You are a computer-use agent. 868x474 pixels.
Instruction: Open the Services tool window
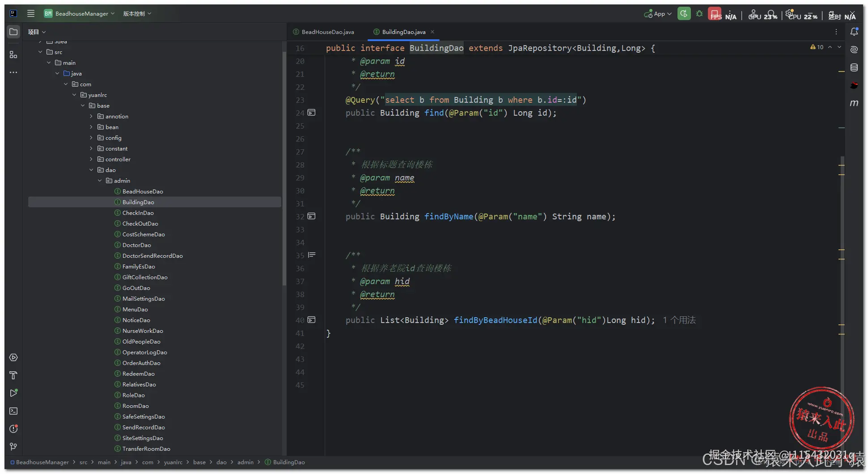tap(13, 357)
